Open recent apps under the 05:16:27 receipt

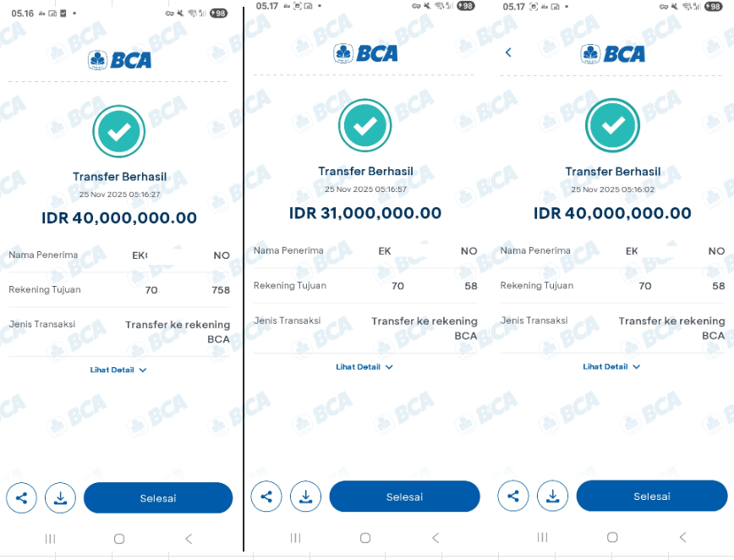(50, 539)
